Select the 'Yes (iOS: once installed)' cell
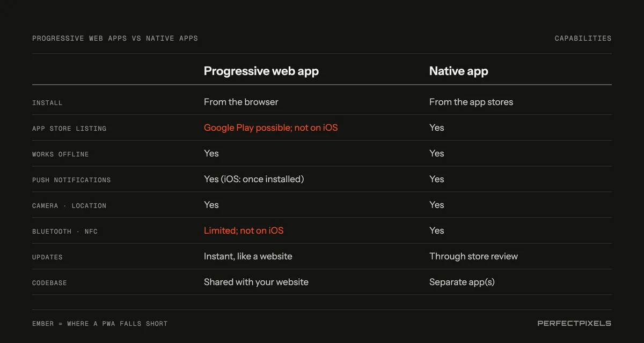The image size is (644, 343). [x=254, y=179]
